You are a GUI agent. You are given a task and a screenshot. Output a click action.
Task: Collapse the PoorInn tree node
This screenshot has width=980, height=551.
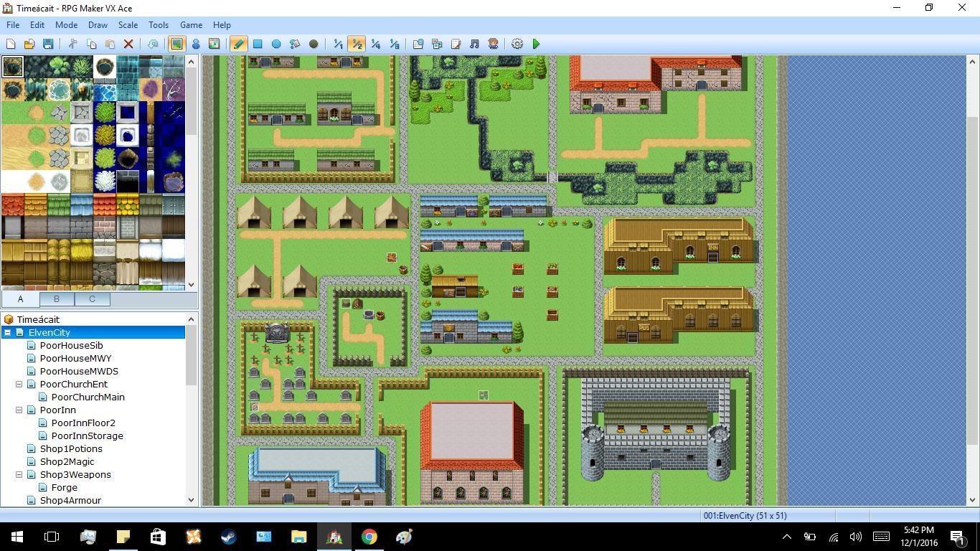pyautogui.click(x=19, y=410)
